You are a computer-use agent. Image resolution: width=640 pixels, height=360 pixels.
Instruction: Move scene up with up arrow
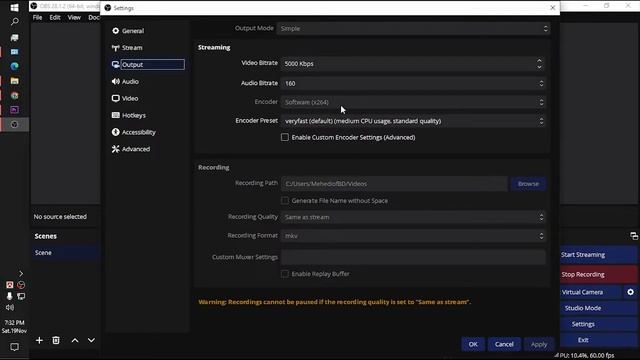point(75,340)
